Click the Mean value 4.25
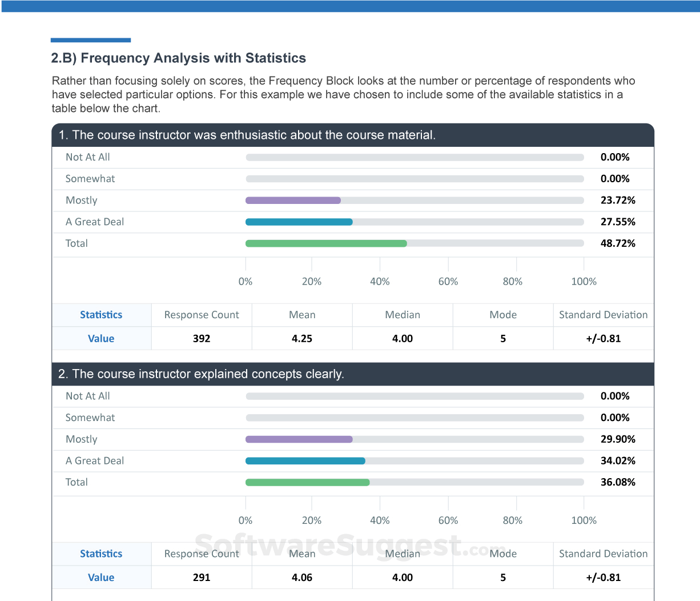Screen dimensions: 700x601 tap(302, 339)
